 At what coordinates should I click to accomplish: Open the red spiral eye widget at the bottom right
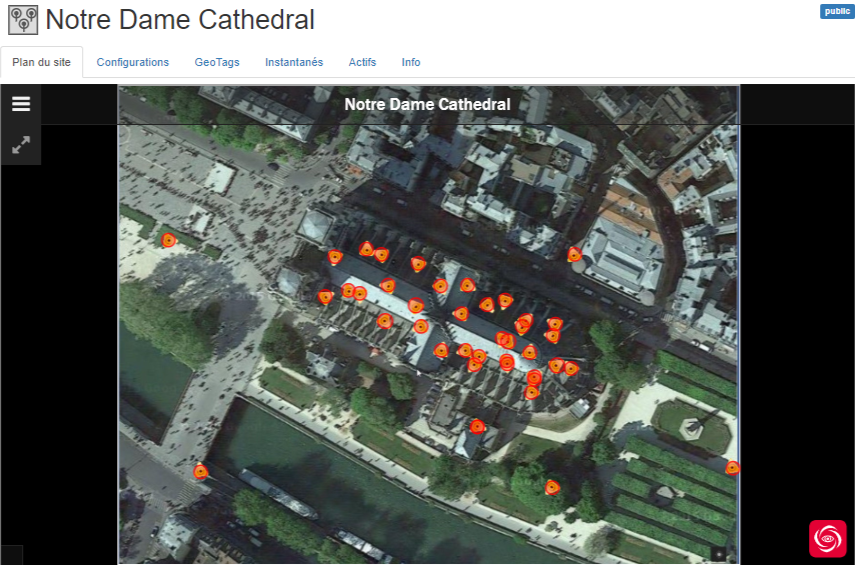tap(828, 538)
